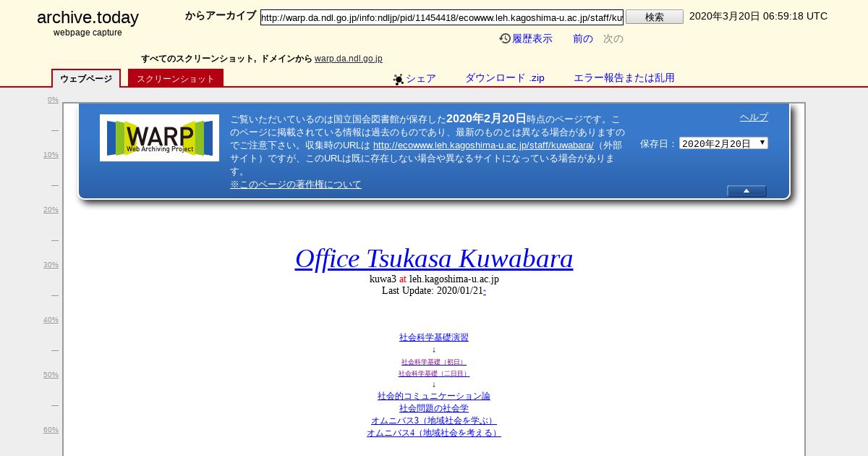
Task: Open オムニバス3（地域社会を学ぶ） link
Action: coord(434,421)
